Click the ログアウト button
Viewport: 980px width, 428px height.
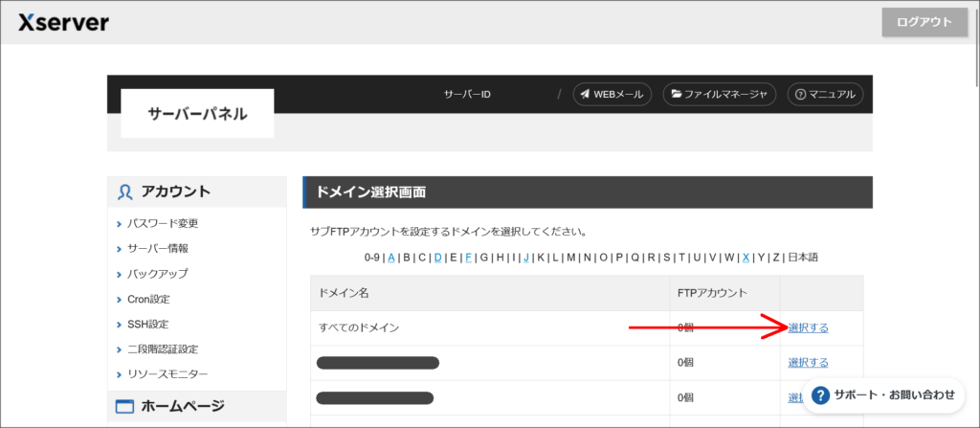coord(924,22)
